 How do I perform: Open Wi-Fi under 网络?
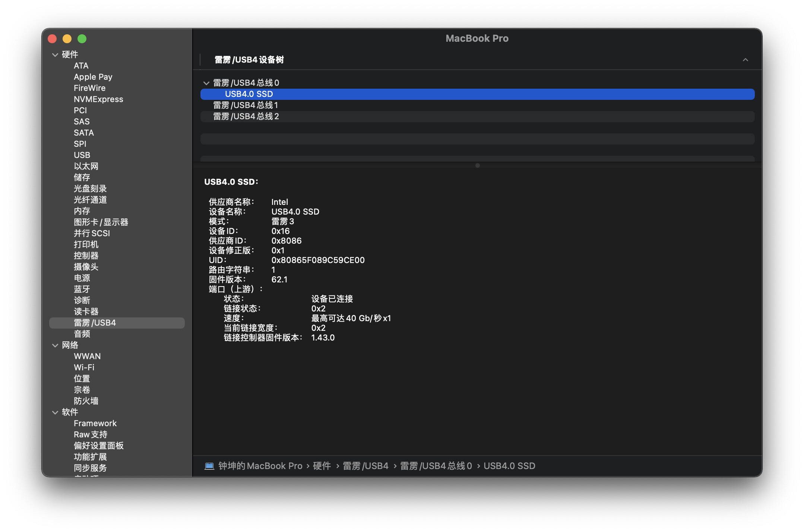[84, 368]
